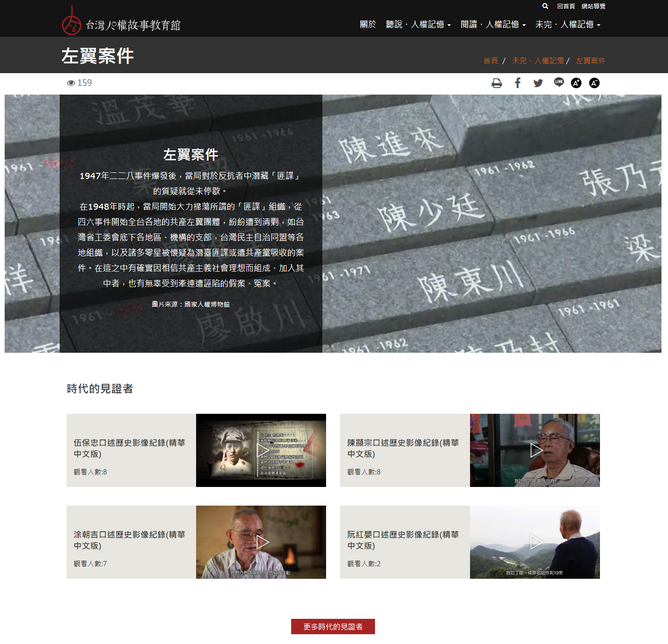Open the site search magnifier icon

[545, 6]
